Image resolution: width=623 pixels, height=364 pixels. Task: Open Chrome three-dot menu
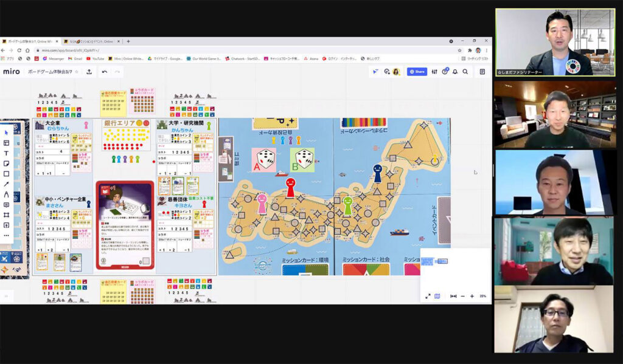coord(486,50)
